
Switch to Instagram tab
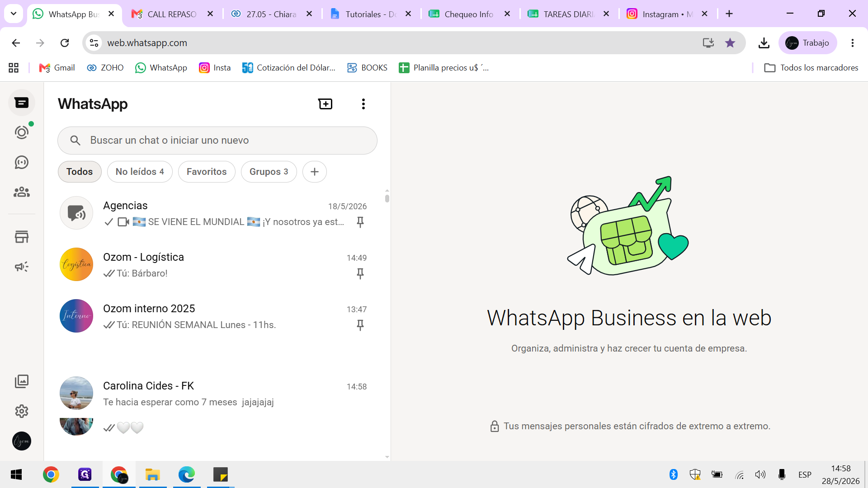coord(667,14)
